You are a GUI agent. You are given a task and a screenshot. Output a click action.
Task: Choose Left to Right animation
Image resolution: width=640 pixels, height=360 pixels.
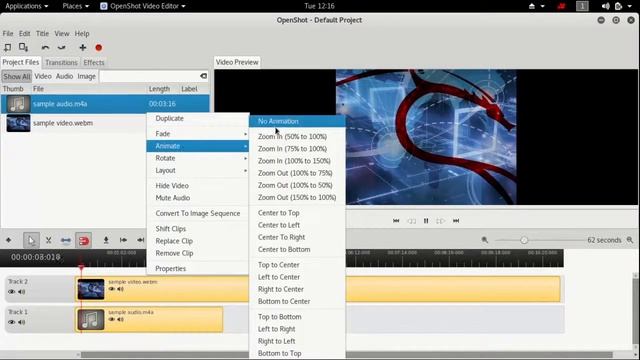[297, 329]
